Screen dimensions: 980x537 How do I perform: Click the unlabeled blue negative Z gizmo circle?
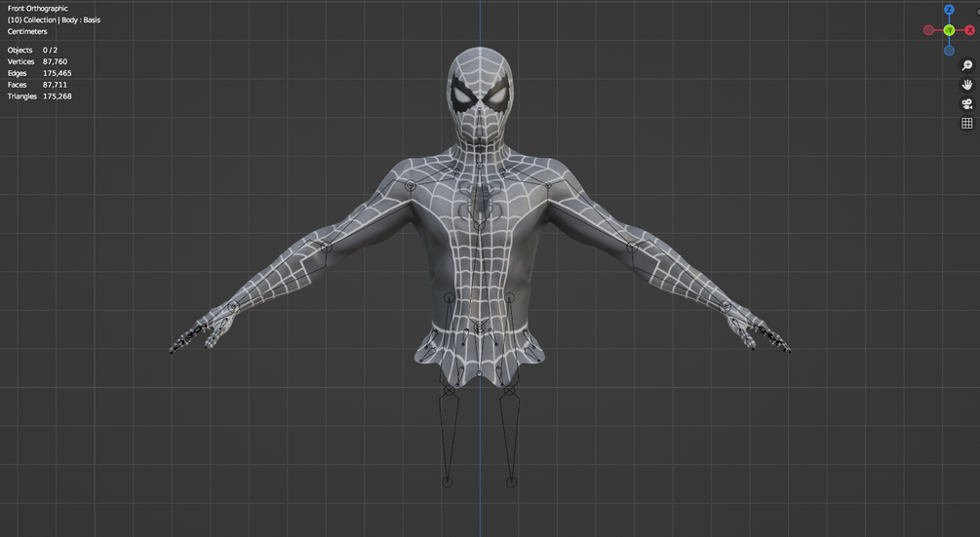coord(949,51)
